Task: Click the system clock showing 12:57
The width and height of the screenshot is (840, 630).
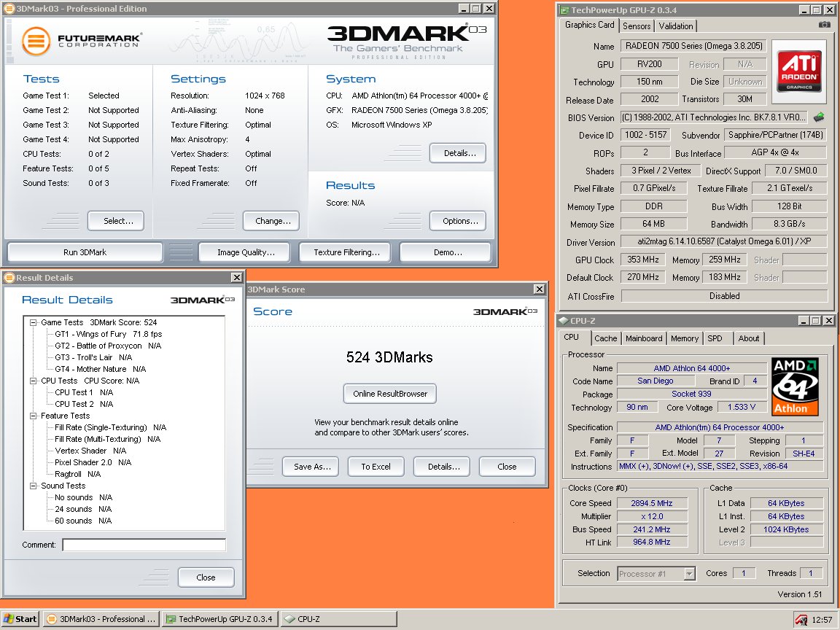Action: (x=822, y=620)
